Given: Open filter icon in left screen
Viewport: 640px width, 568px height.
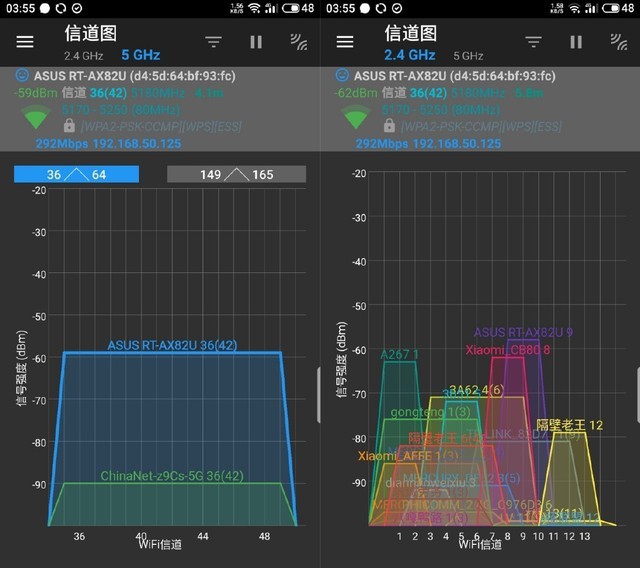Looking at the screenshot, I should pos(213,42).
